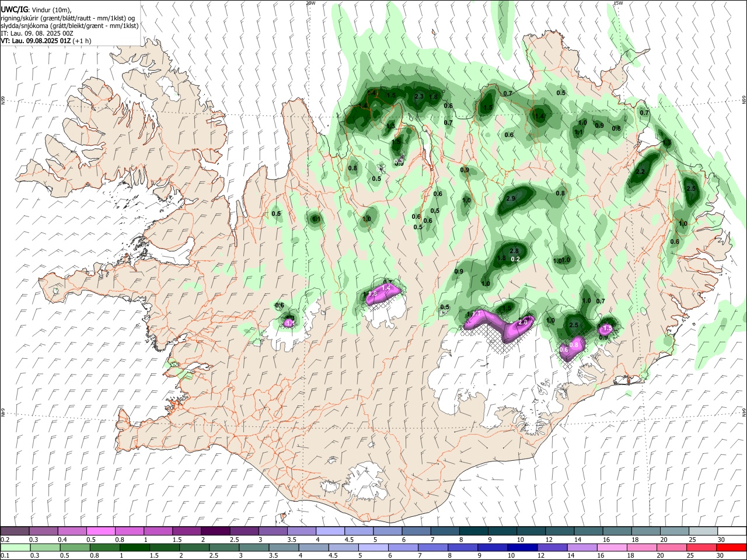
Task: Click the white 0.2 value below green 2.8
Action: coord(515,259)
